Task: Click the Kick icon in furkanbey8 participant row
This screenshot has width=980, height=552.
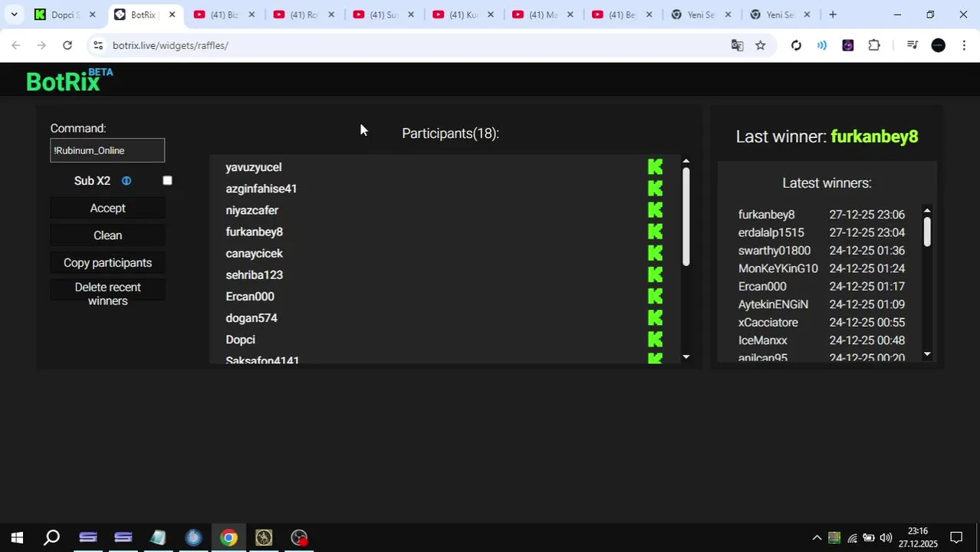Action: [x=655, y=232]
